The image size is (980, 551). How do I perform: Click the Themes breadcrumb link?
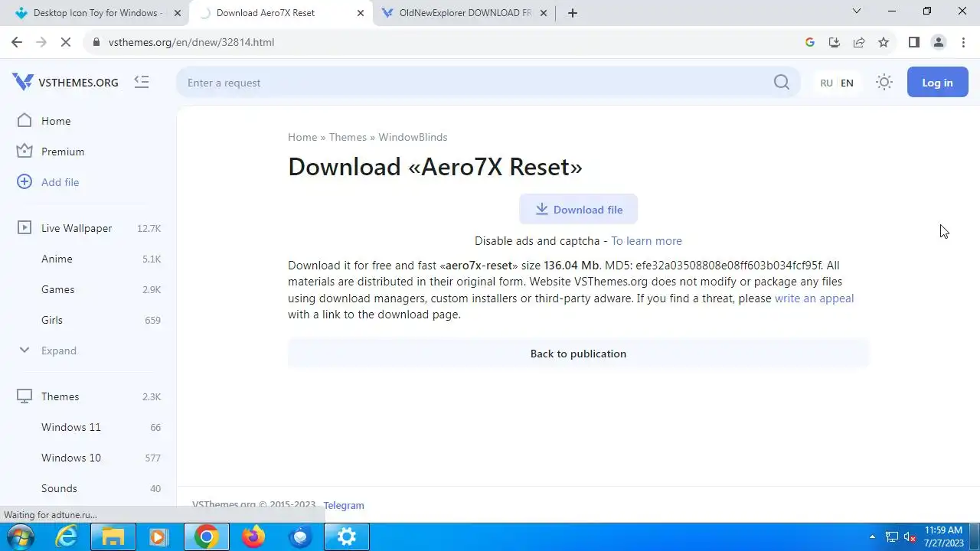point(348,137)
